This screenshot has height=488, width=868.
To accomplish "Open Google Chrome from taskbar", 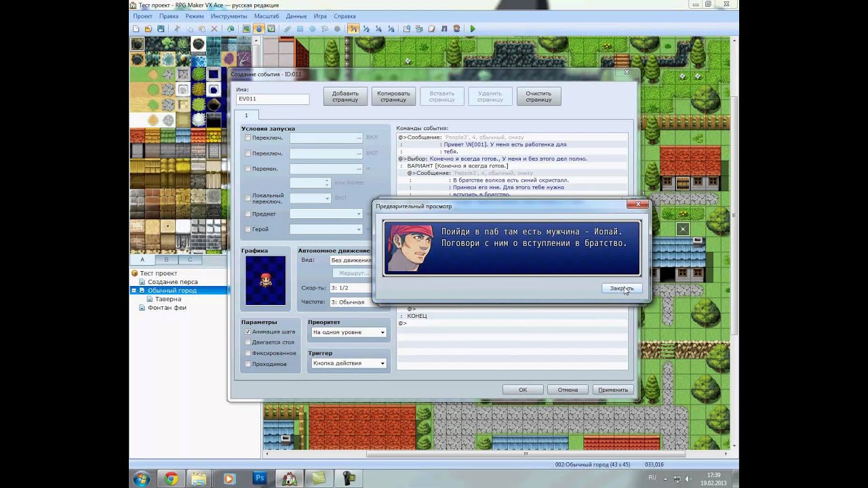I will (x=171, y=479).
